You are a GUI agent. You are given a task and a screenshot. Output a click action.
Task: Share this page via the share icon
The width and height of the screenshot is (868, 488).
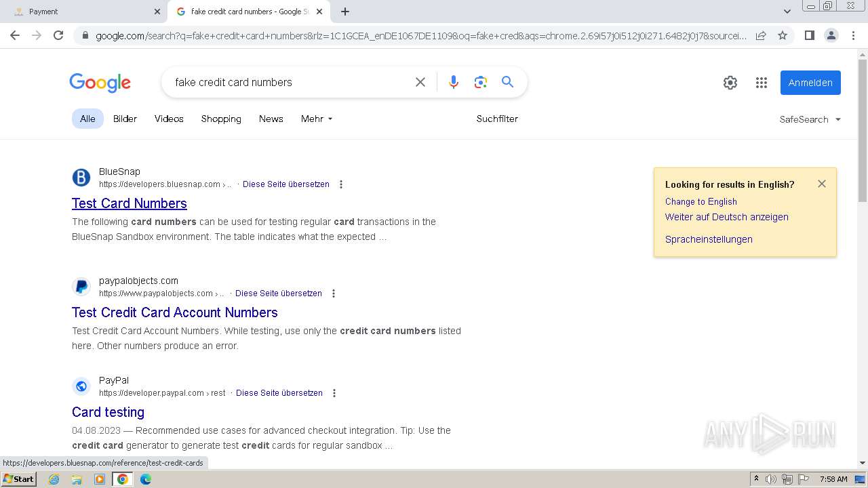tap(761, 35)
